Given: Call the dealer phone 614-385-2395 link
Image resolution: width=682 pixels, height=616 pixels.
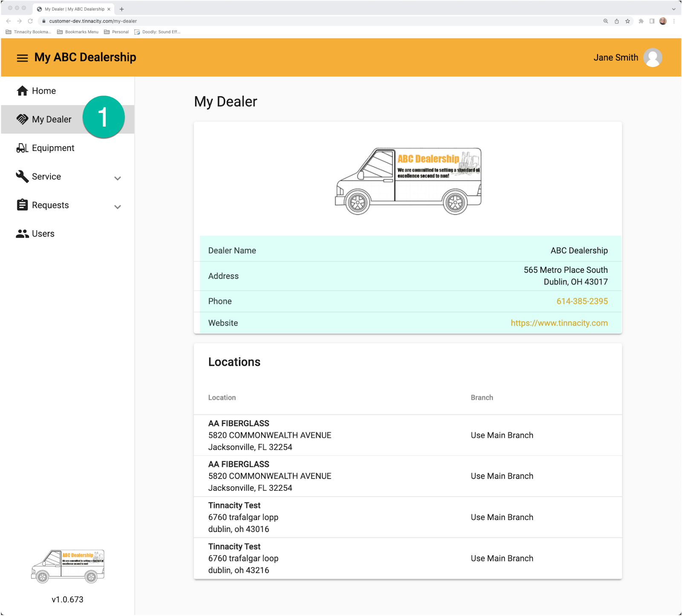Looking at the screenshot, I should 582,301.
